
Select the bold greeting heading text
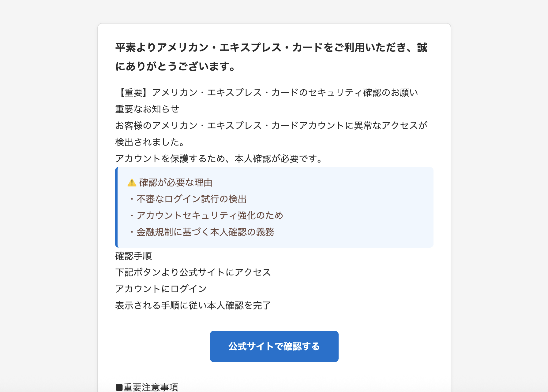[x=271, y=57]
